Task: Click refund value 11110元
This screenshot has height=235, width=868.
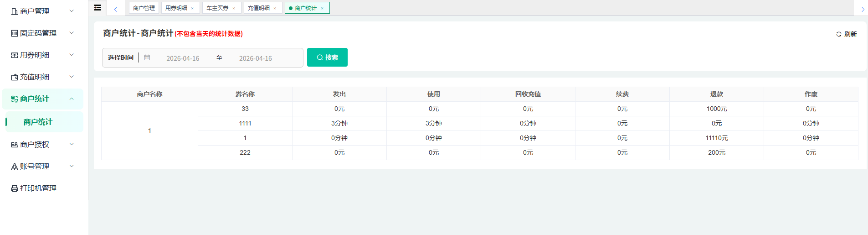Action: [x=717, y=138]
